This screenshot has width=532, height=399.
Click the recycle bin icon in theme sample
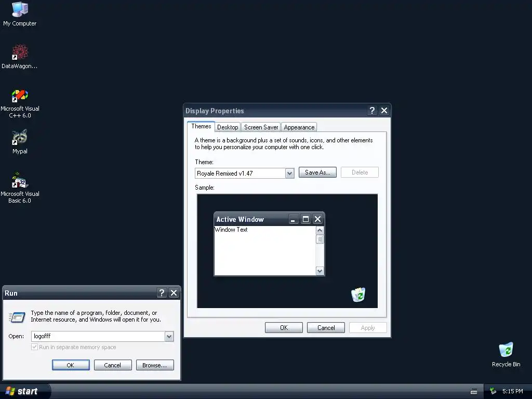358,295
